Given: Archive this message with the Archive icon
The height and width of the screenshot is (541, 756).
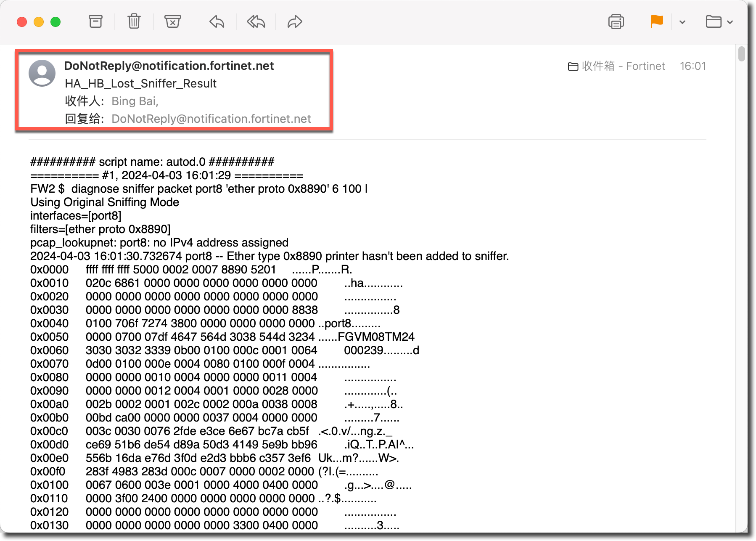Looking at the screenshot, I should coord(95,21).
